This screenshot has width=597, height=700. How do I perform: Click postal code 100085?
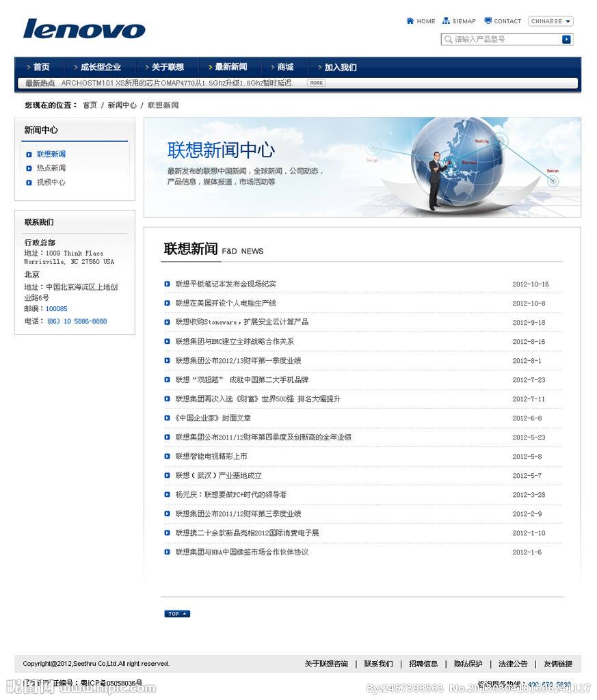[x=56, y=309]
